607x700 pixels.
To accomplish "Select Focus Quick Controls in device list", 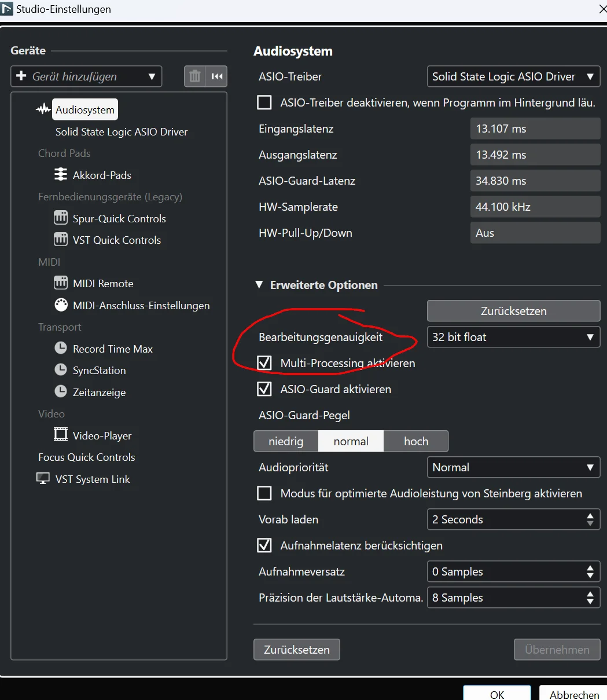I will 87,457.
